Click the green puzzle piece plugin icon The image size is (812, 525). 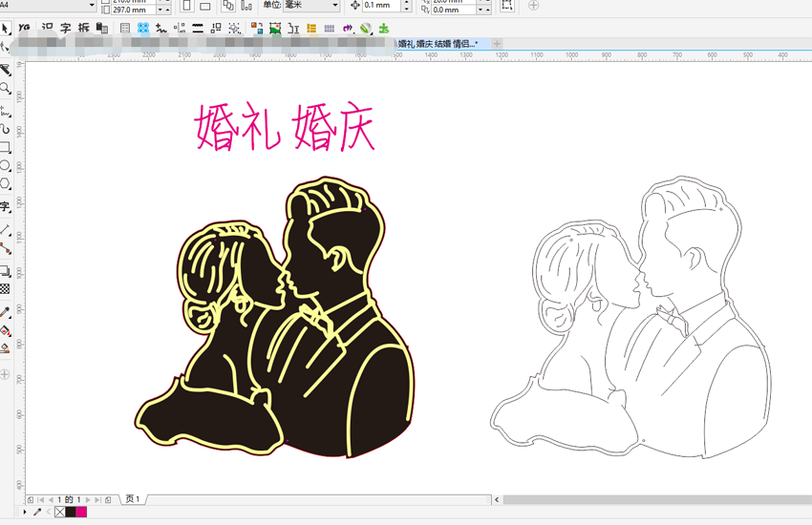pos(384,28)
